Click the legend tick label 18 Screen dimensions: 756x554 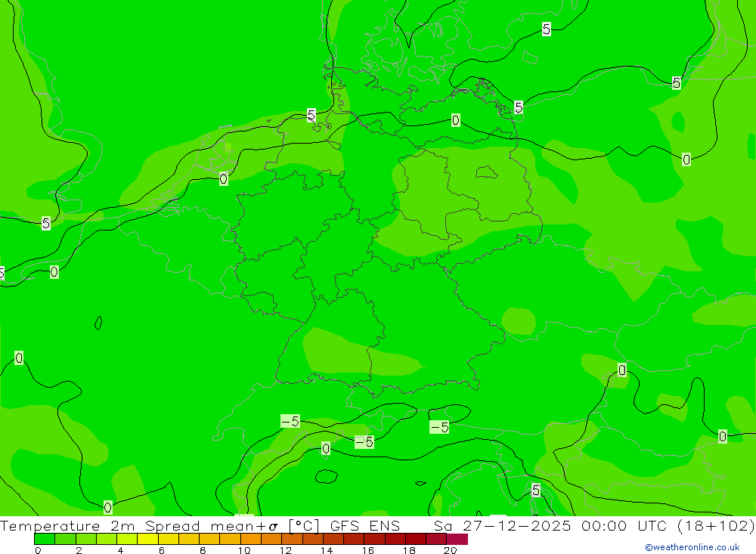pyautogui.click(x=409, y=550)
